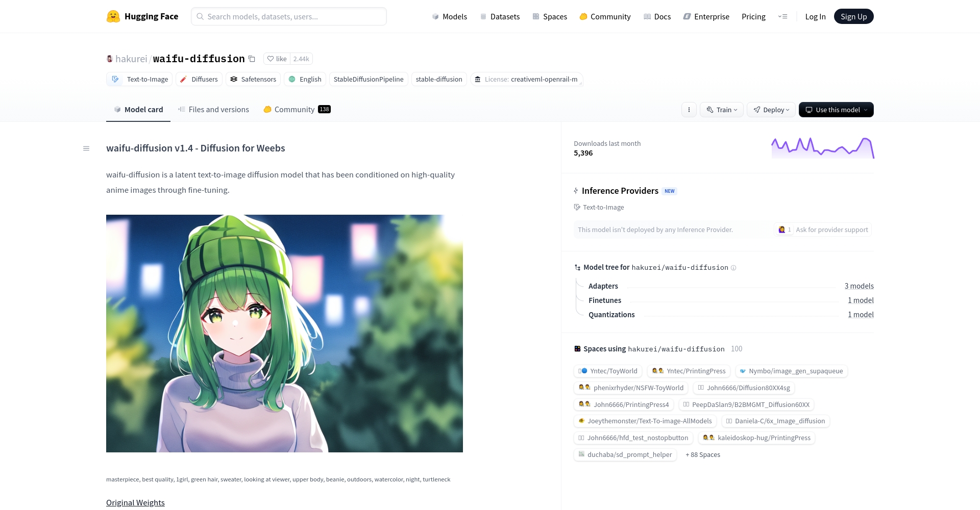Open the Daniela-C/6x_Image_diffusion space
Viewport: 980px width, 510px height.
[x=775, y=421]
